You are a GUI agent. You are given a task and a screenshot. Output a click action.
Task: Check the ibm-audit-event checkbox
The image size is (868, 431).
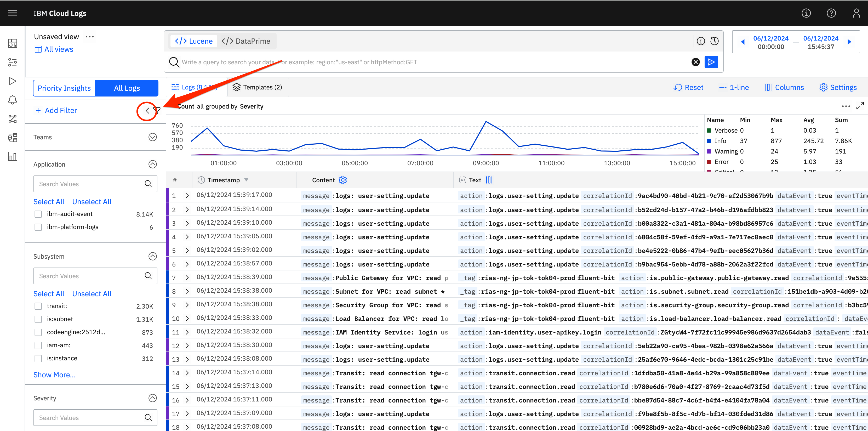tap(38, 214)
